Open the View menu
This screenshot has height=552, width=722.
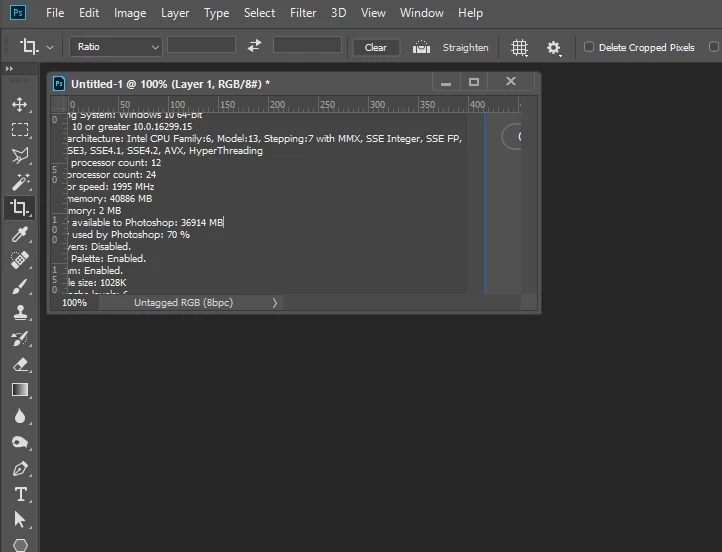click(373, 13)
